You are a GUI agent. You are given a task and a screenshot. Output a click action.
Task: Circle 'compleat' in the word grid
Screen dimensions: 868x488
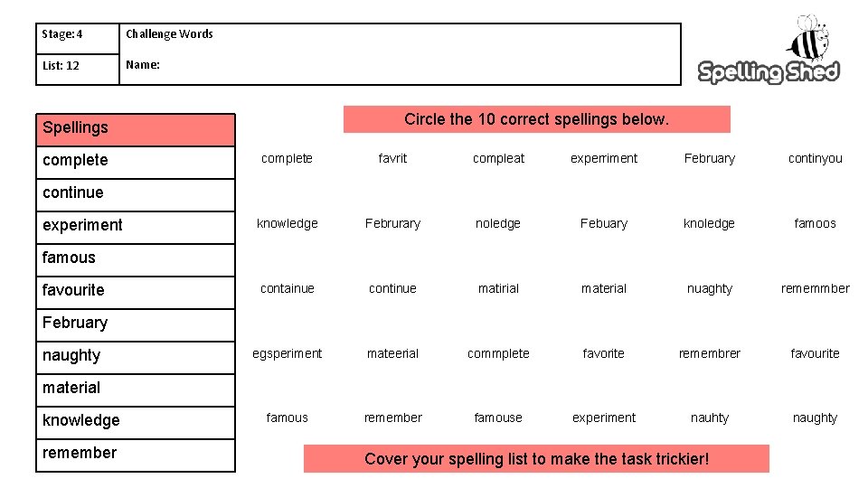click(x=498, y=158)
